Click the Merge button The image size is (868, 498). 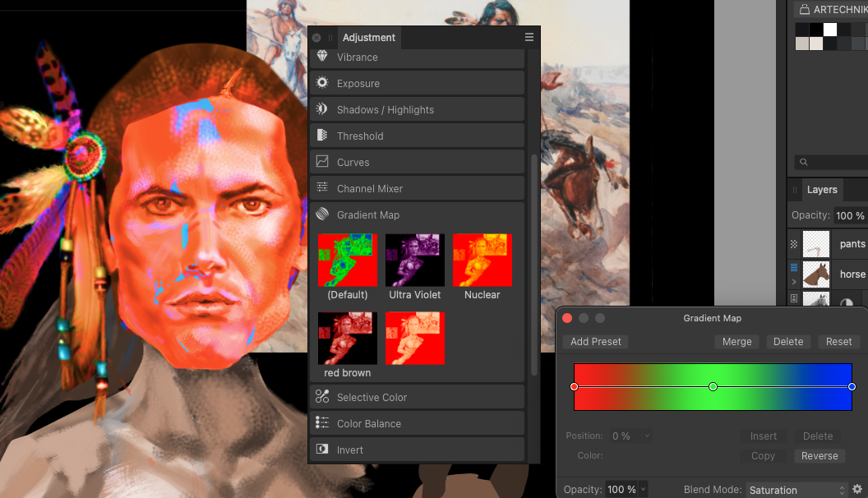pyautogui.click(x=736, y=341)
